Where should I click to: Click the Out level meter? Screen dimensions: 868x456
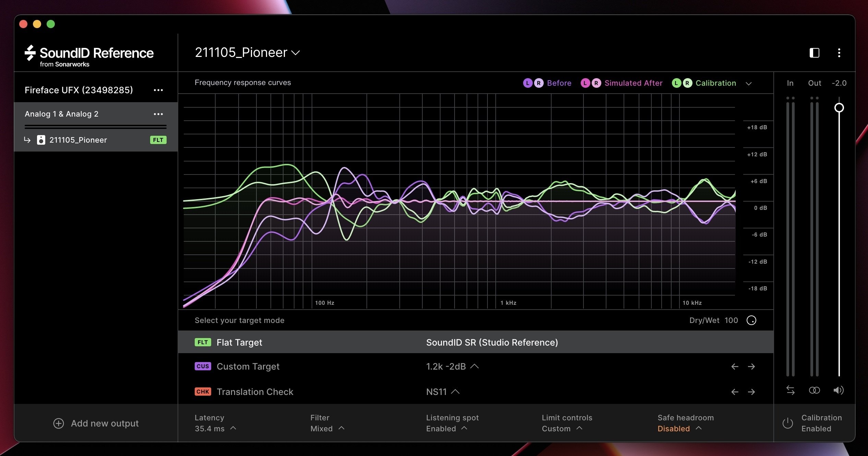(x=814, y=237)
